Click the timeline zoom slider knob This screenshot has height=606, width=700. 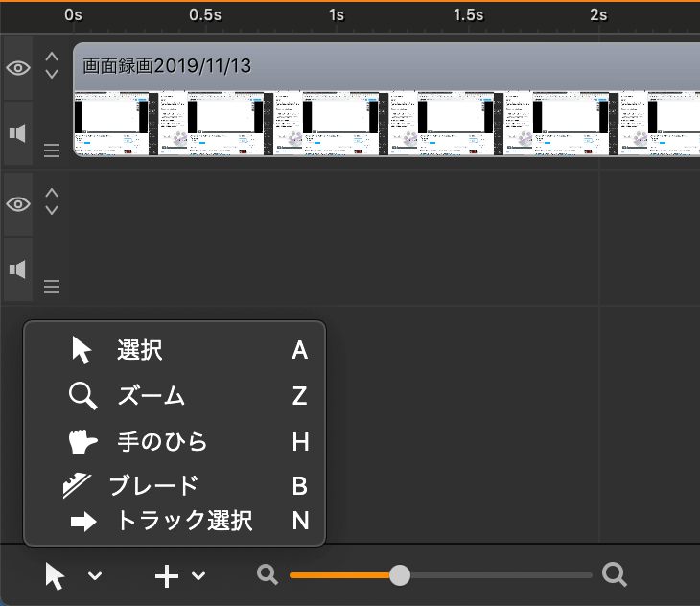click(x=400, y=575)
